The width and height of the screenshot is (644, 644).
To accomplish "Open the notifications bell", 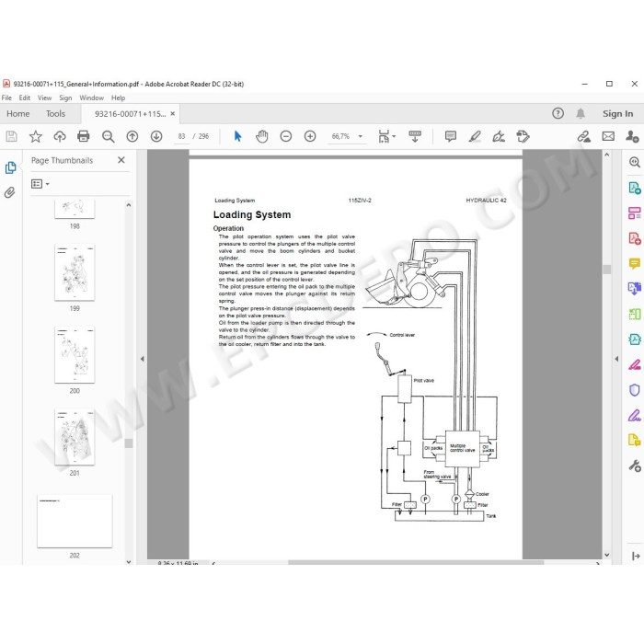I will tap(581, 113).
